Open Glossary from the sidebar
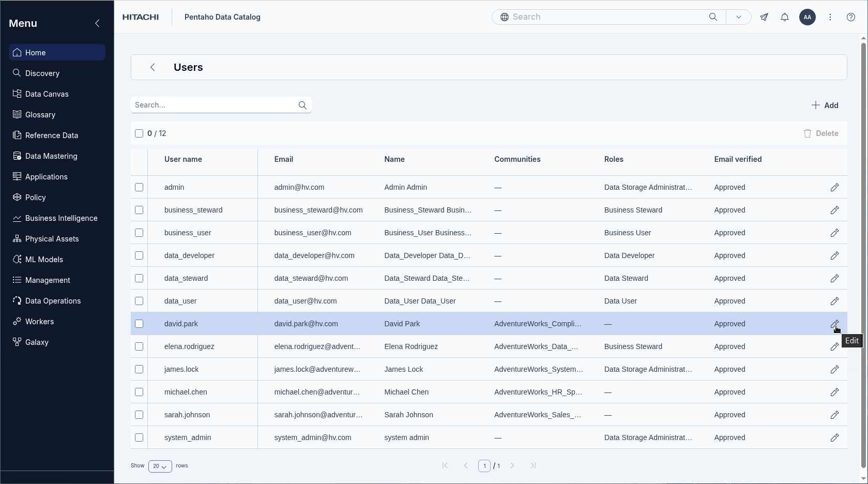This screenshot has height=484, width=868. pos(40,115)
